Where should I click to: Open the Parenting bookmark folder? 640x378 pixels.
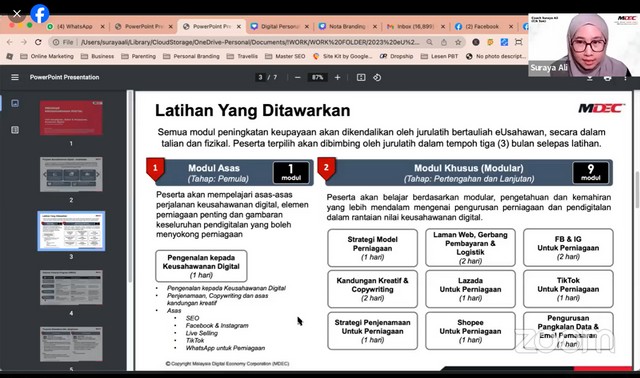click(x=139, y=56)
